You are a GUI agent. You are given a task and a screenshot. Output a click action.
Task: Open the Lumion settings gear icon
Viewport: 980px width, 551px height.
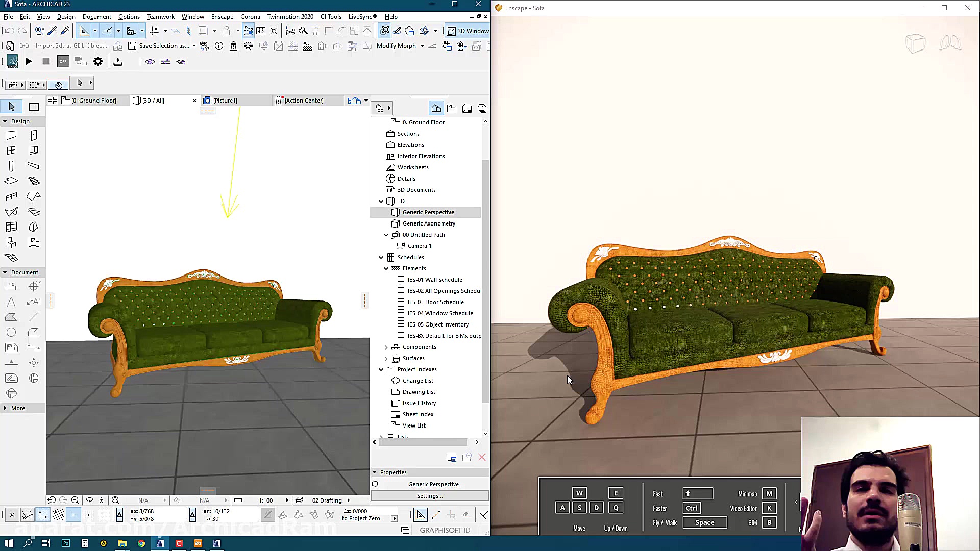(98, 62)
